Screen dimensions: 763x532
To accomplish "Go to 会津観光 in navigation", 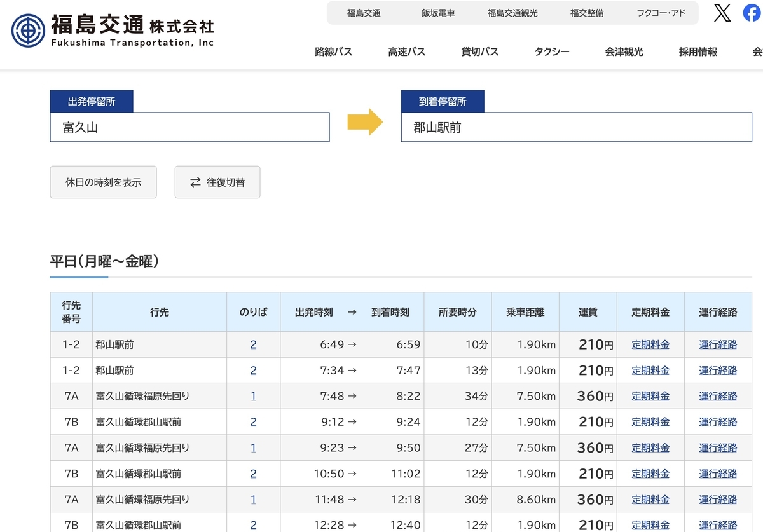I will (624, 52).
